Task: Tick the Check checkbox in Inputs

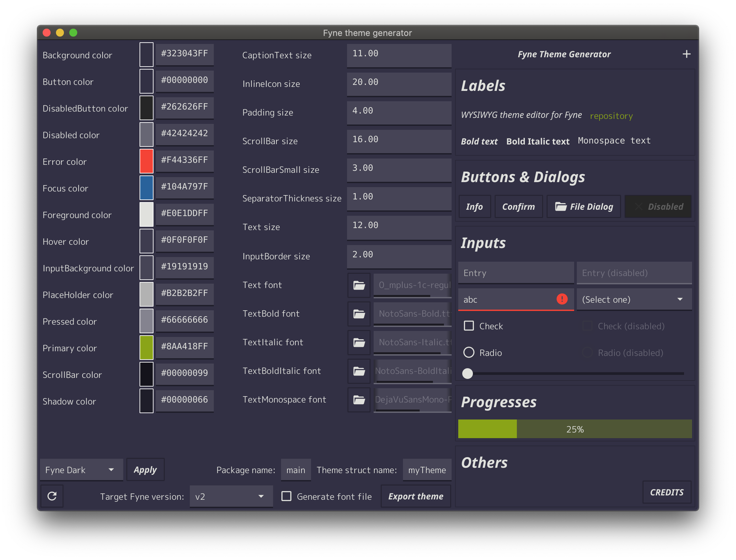Action: click(x=469, y=326)
